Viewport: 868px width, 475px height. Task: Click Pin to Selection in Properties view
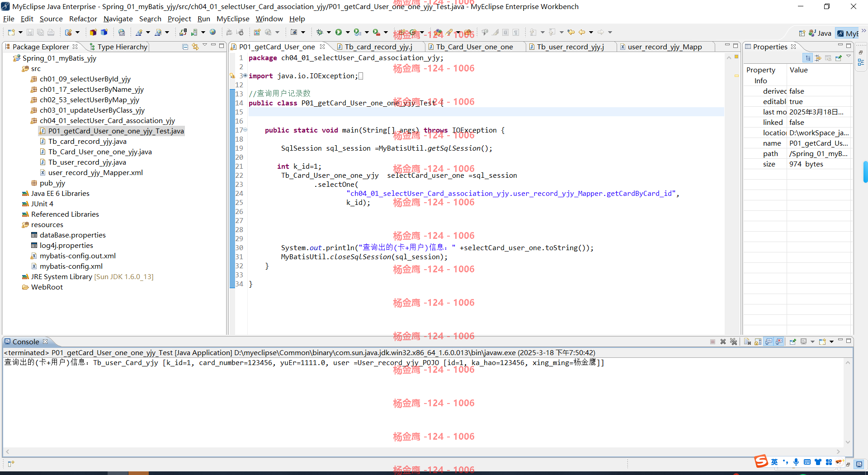(839, 58)
